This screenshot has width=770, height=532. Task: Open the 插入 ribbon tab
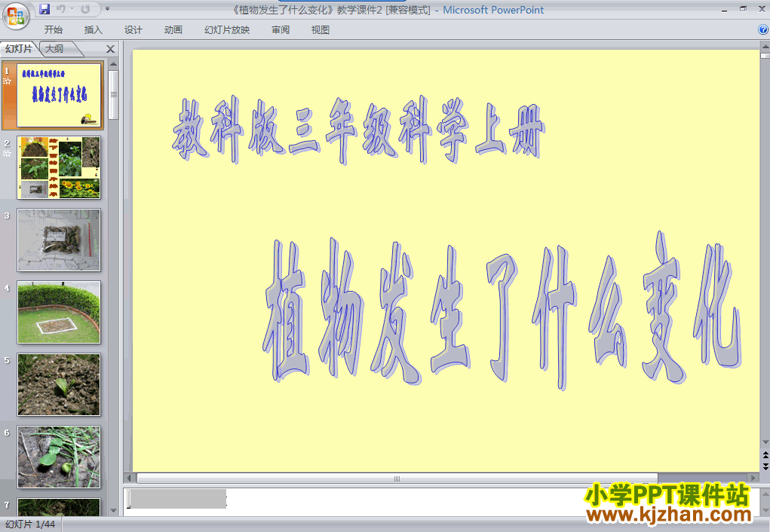93,30
